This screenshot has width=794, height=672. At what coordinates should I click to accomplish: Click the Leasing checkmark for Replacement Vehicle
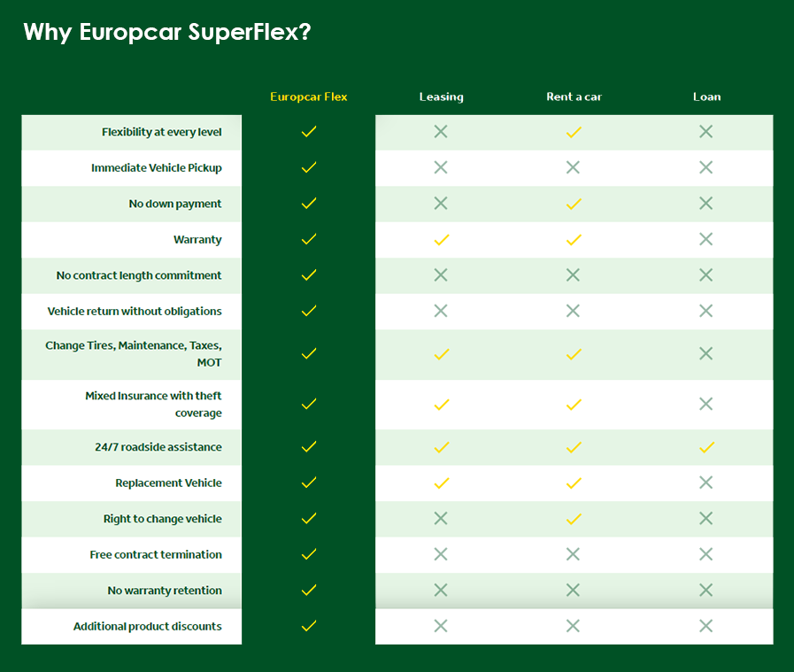[x=442, y=483]
